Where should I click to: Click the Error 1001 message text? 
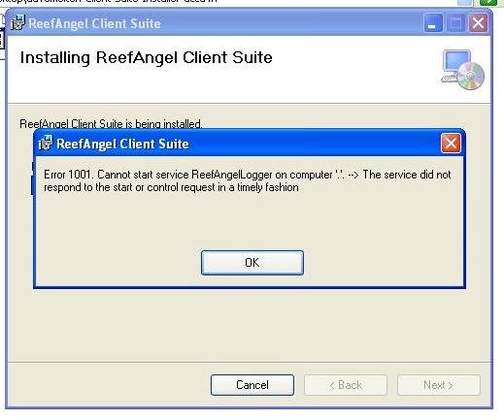pos(248,180)
